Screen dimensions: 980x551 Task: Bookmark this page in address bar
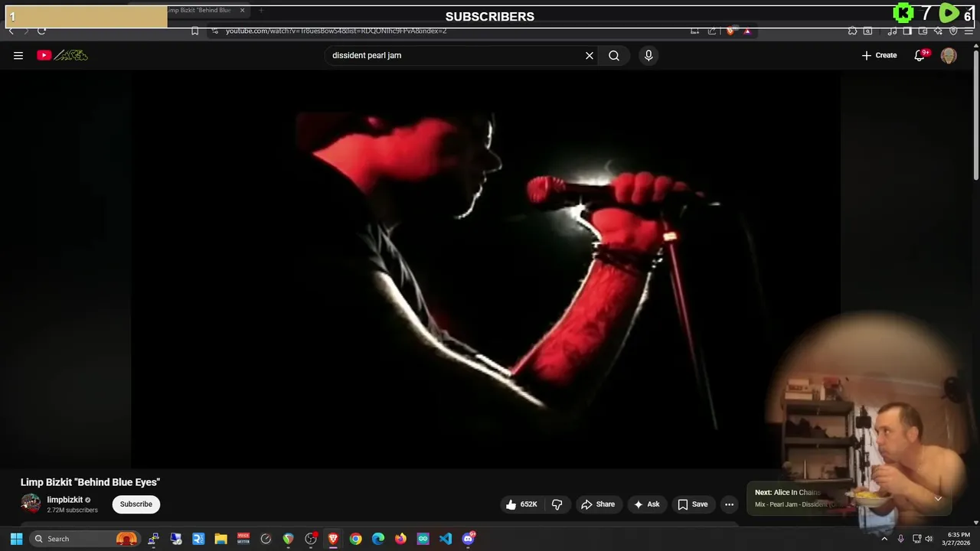[194, 31]
